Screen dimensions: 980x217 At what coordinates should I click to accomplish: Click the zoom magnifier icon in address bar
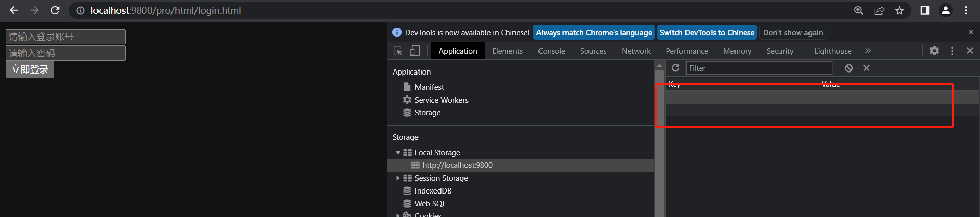pyautogui.click(x=859, y=10)
